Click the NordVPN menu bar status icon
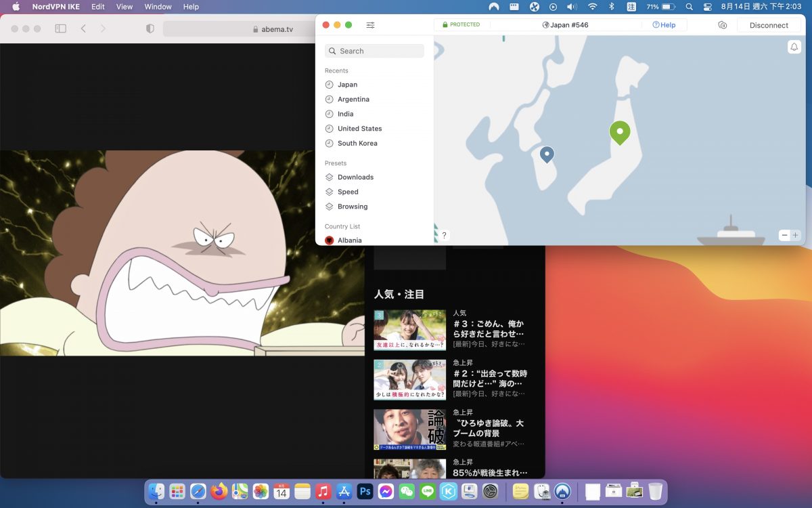812x508 pixels. (x=494, y=7)
